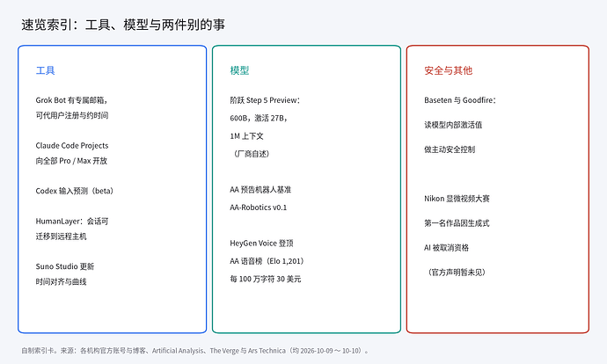Image resolution: width=607 pixels, height=364 pixels.
Task: Select the Claude Code Projects entry
Action: click(72, 145)
